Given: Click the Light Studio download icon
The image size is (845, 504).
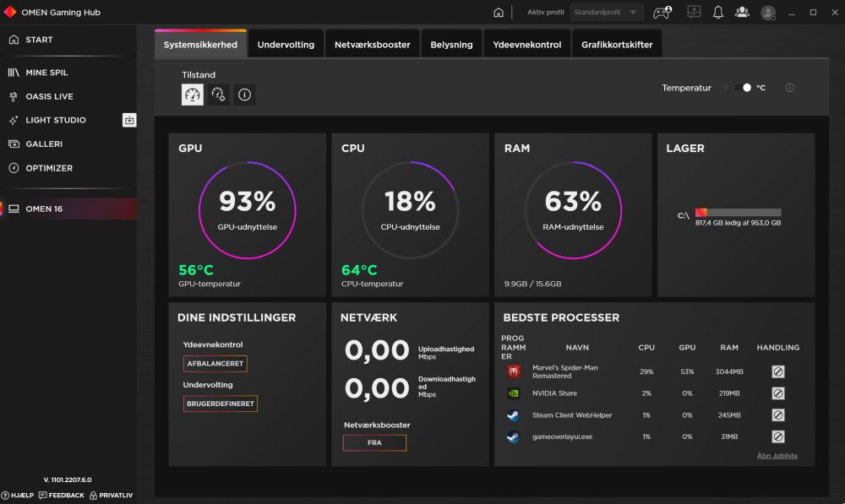Looking at the screenshot, I should (129, 120).
